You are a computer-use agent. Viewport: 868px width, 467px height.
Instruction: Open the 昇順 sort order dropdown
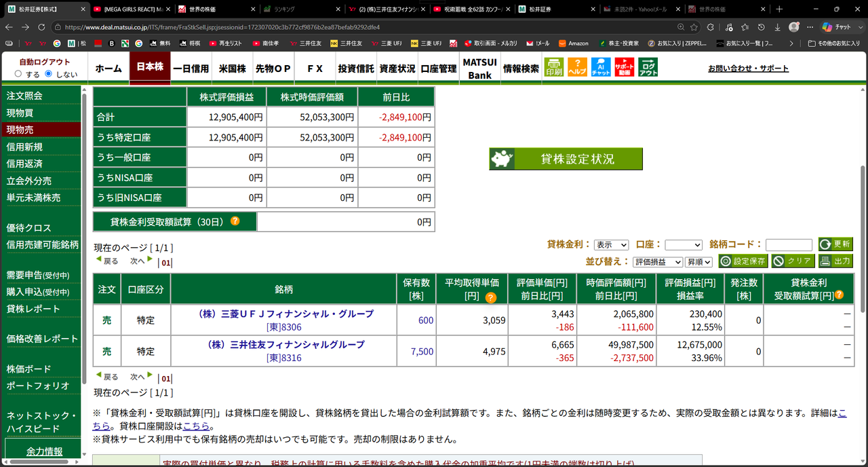698,262
